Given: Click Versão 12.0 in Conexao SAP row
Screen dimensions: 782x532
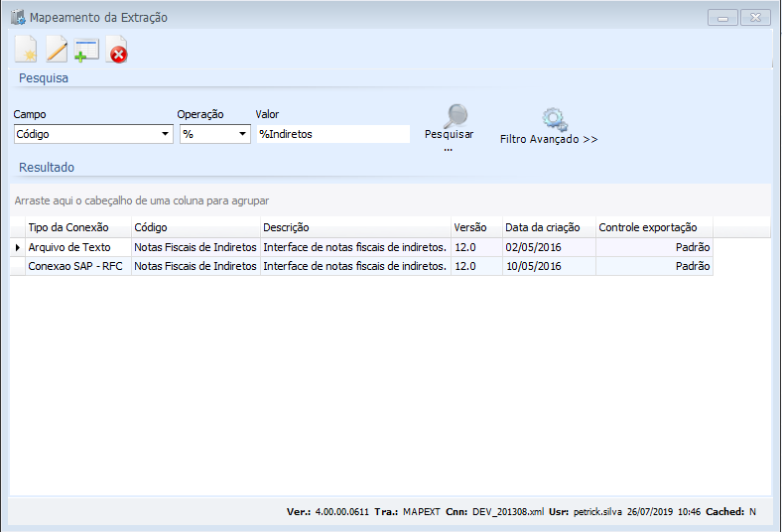Looking at the screenshot, I should (476, 266).
